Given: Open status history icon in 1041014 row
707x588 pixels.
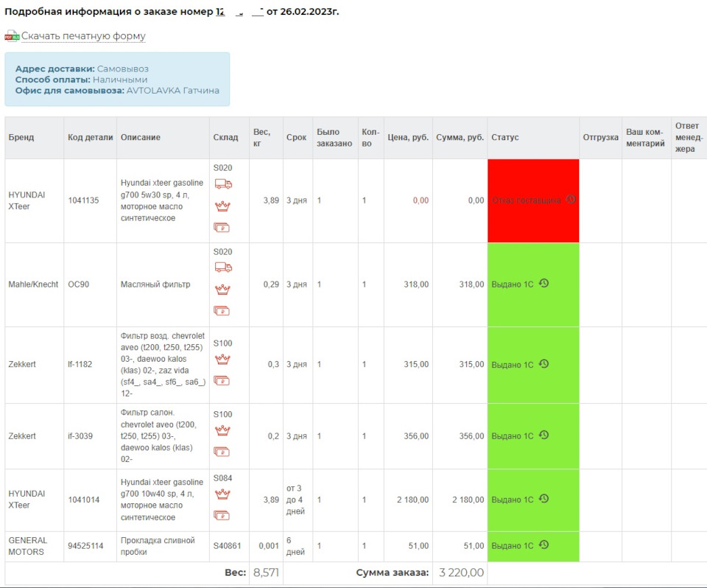Looking at the screenshot, I should [544, 499].
